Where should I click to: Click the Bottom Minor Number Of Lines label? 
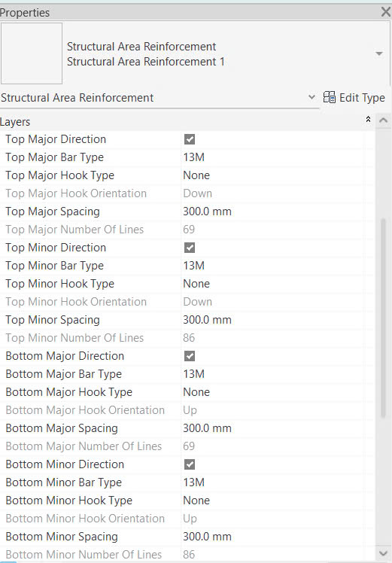click(x=84, y=555)
